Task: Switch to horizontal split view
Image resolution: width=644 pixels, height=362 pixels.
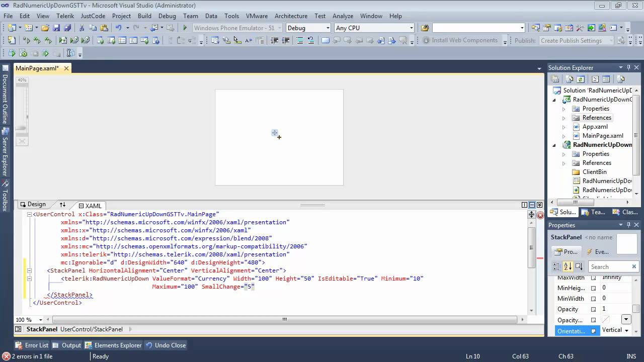Action: tap(532, 205)
